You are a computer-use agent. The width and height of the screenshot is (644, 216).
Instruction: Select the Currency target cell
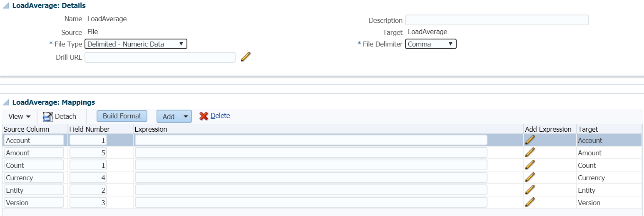coord(609,178)
